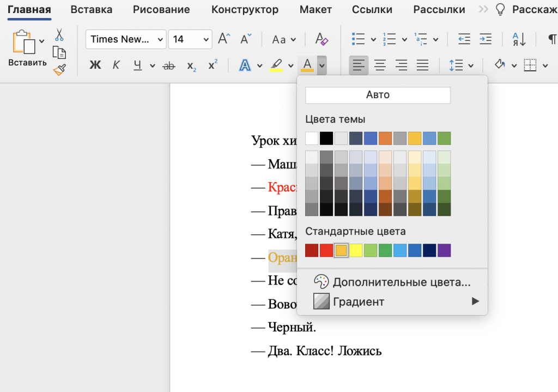This screenshot has width=558, height=392.
Task: Click the Paste (Вставить) clipboard icon
Action: point(23,42)
